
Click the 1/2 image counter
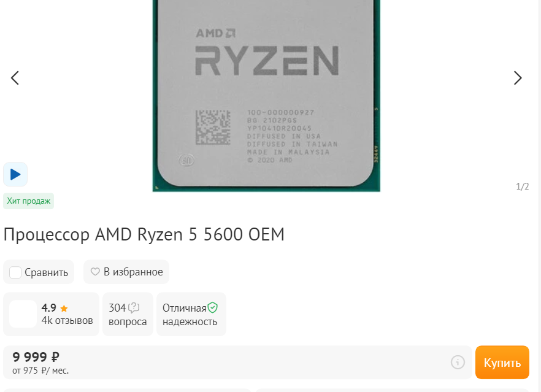click(x=522, y=186)
